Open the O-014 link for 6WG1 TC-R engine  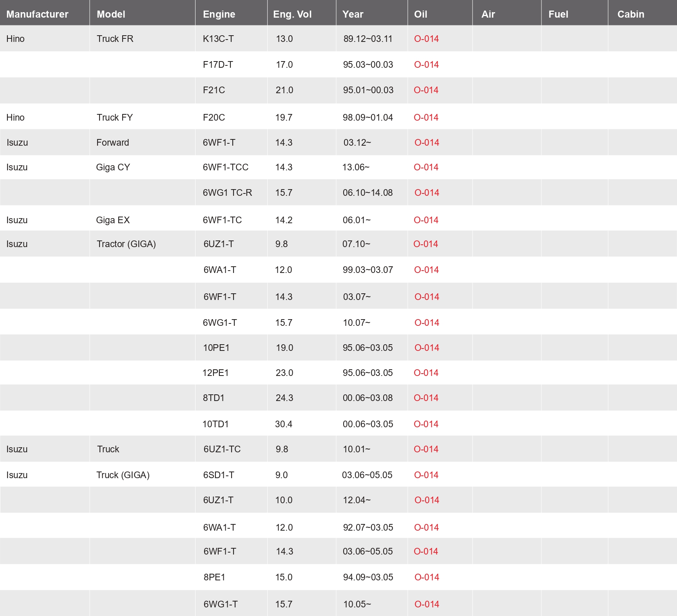pos(427,193)
